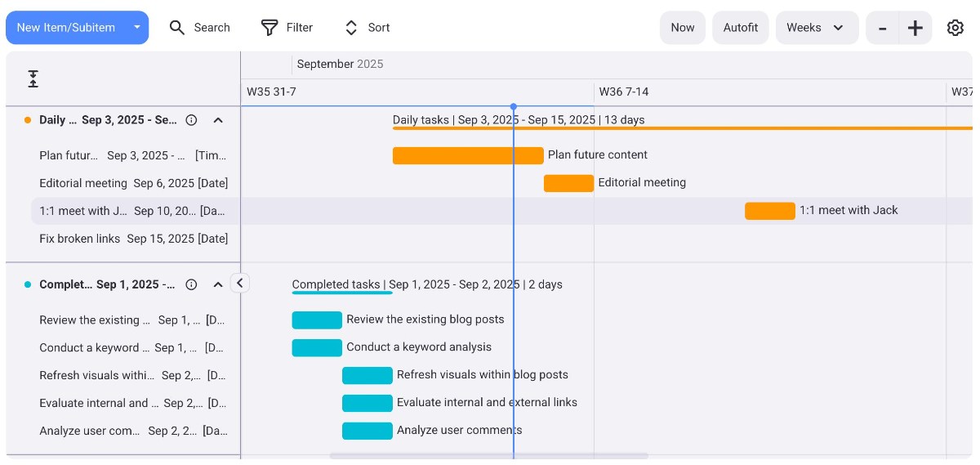Click the Search magnifier icon
Screen dimensions: 980x465
[x=177, y=28]
